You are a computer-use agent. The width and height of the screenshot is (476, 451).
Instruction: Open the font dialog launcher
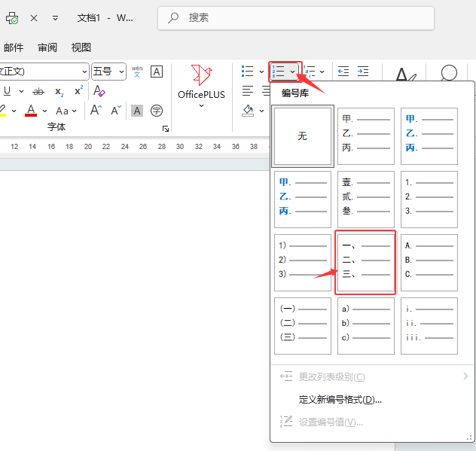166,129
